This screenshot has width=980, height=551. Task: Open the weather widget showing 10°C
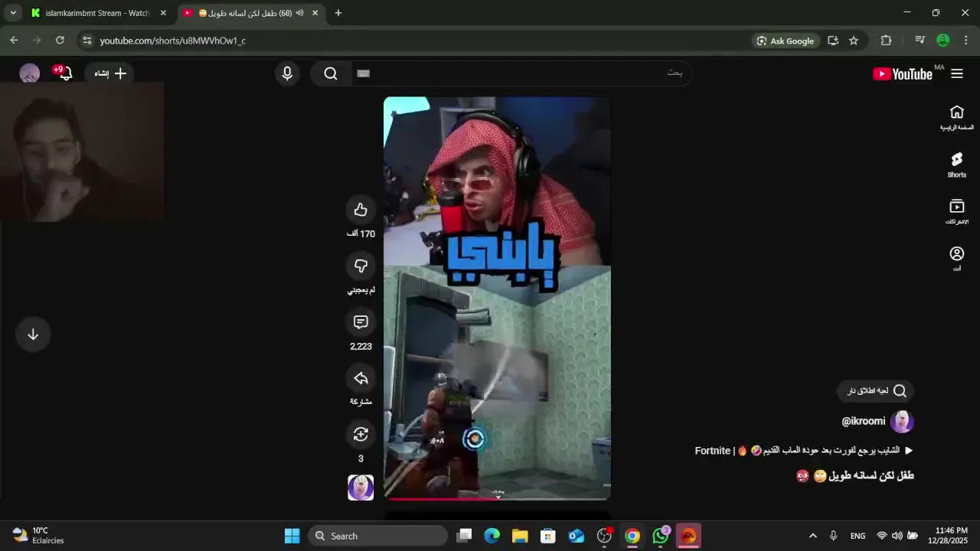click(38, 536)
